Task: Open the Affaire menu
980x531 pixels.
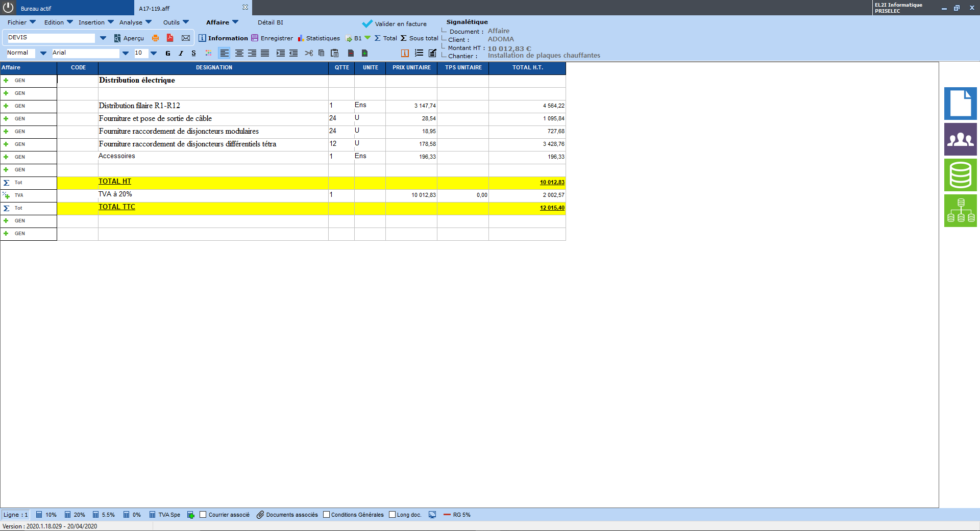Action: [x=222, y=22]
